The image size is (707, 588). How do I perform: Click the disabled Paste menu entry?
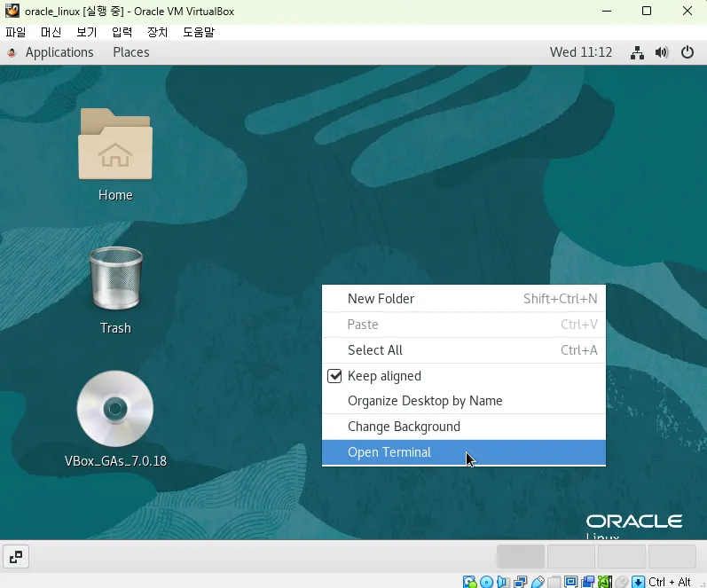(464, 325)
